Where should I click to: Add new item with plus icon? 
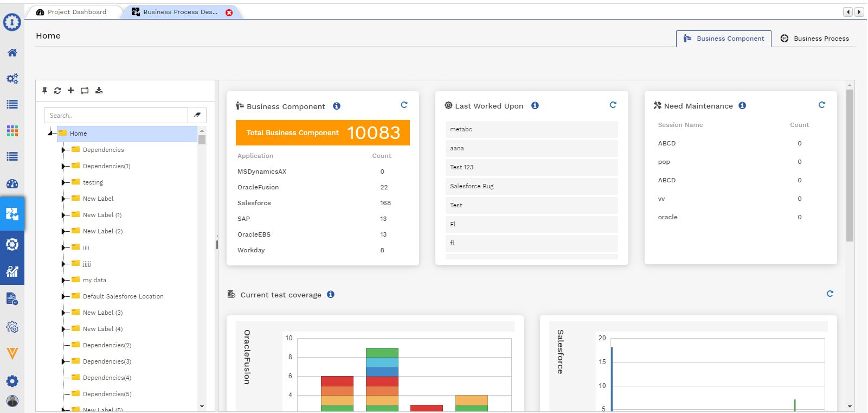(70, 91)
